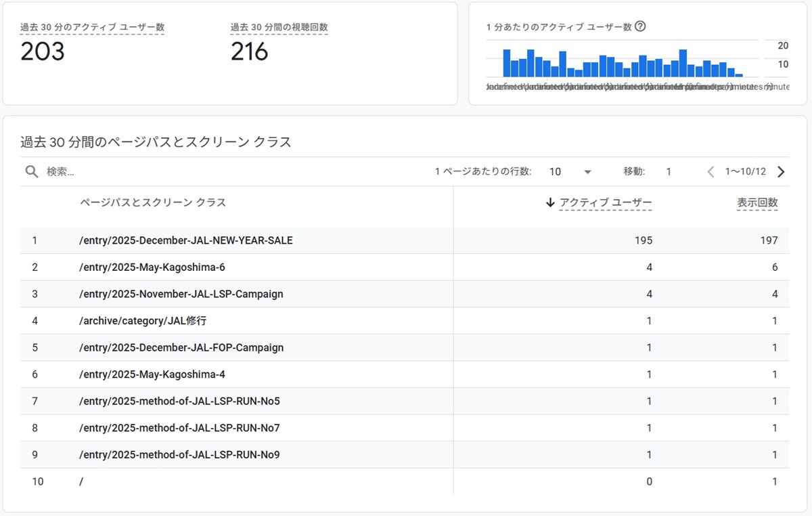Select row /entry/2025-November-JAL-LSP-Campaign
812x516 pixels.
pyautogui.click(x=405, y=294)
